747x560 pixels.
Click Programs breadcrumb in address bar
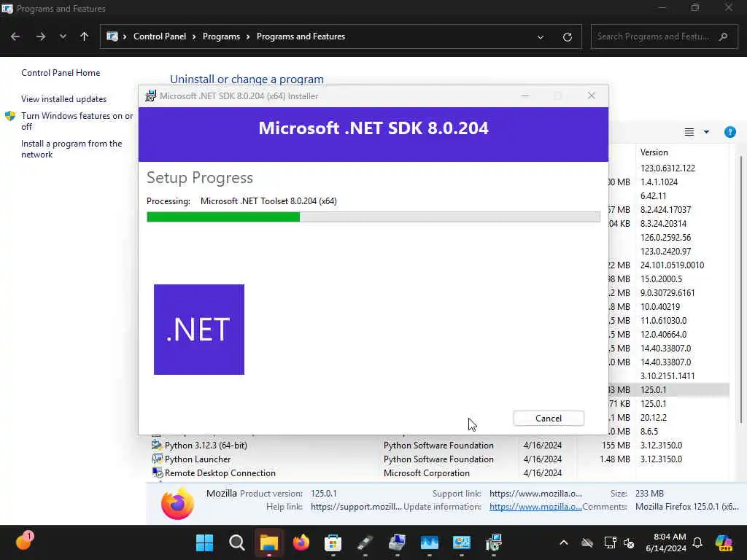coord(221,36)
